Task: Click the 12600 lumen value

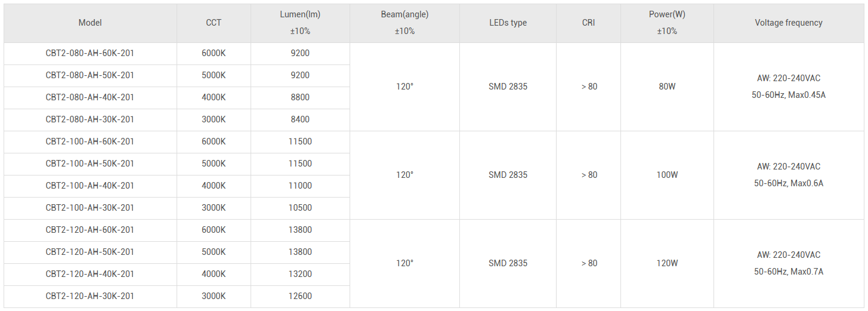Action: (300, 296)
